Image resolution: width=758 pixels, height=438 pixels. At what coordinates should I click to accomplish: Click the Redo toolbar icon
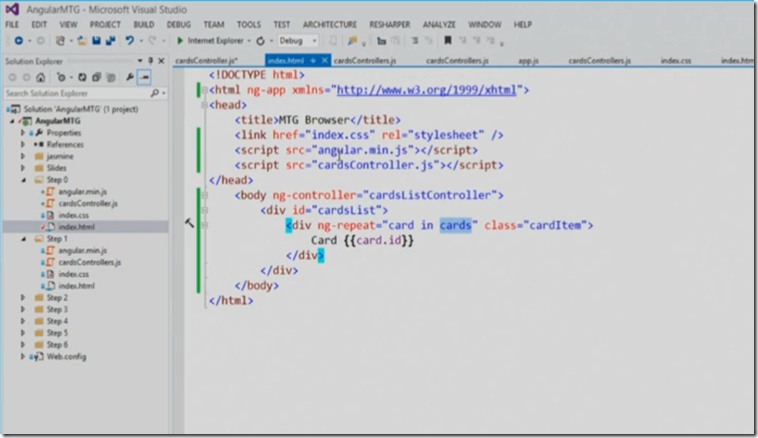(x=152, y=41)
